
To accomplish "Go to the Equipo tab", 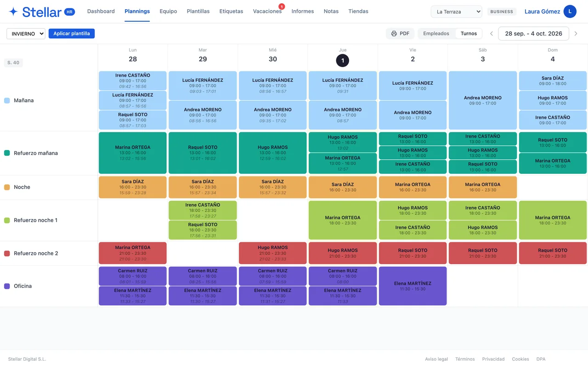I will point(168,11).
